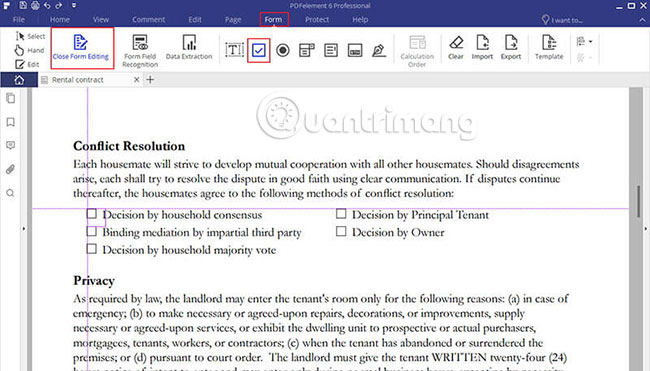Check Decision by household majority vote

click(92, 249)
